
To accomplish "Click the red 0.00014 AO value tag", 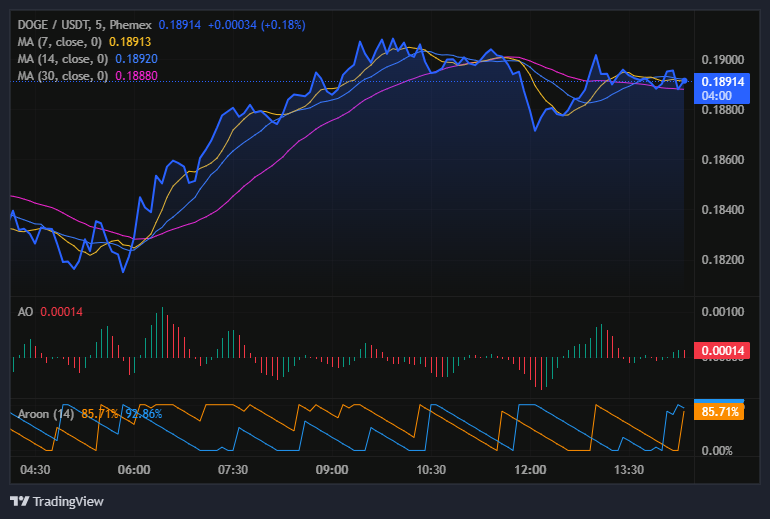I will pyautogui.click(x=720, y=351).
